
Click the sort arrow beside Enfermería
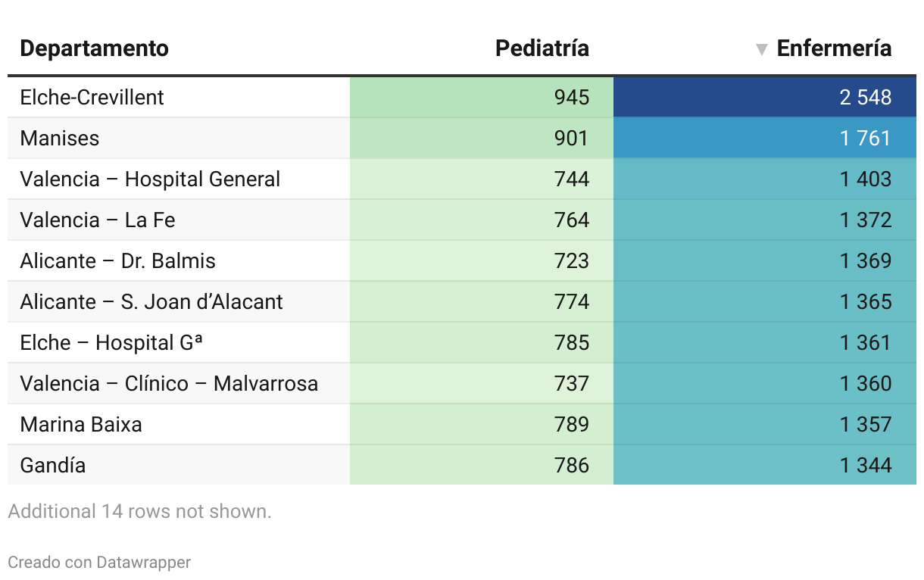pos(762,50)
